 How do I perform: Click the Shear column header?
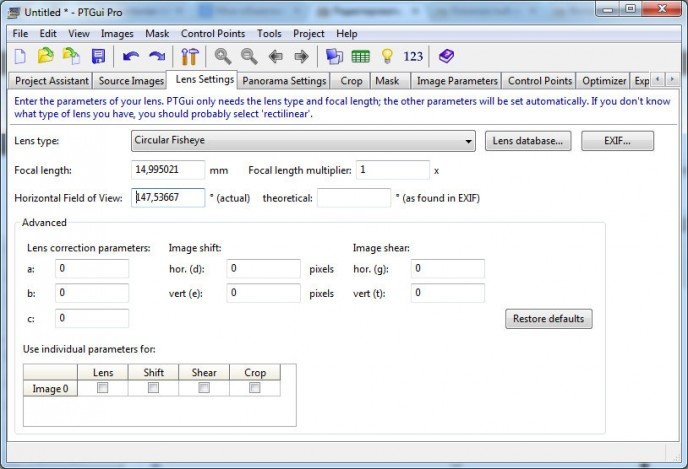click(x=204, y=372)
